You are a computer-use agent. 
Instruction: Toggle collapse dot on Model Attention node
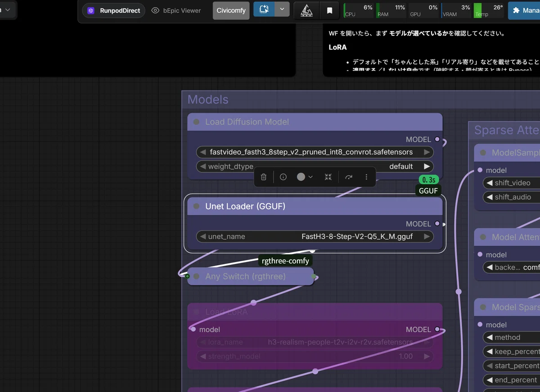[x=483, y=237]
